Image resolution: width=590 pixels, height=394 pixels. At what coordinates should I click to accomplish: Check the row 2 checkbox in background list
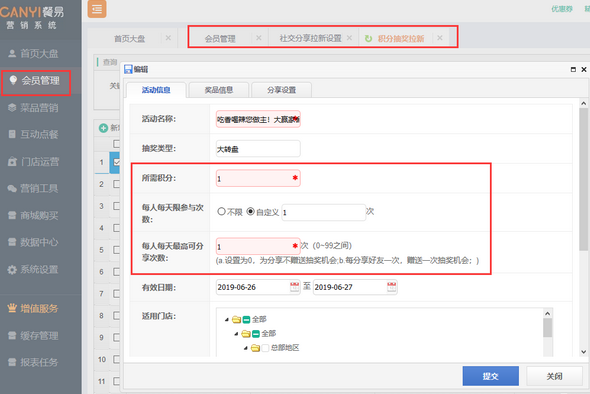tap(117, 184)
